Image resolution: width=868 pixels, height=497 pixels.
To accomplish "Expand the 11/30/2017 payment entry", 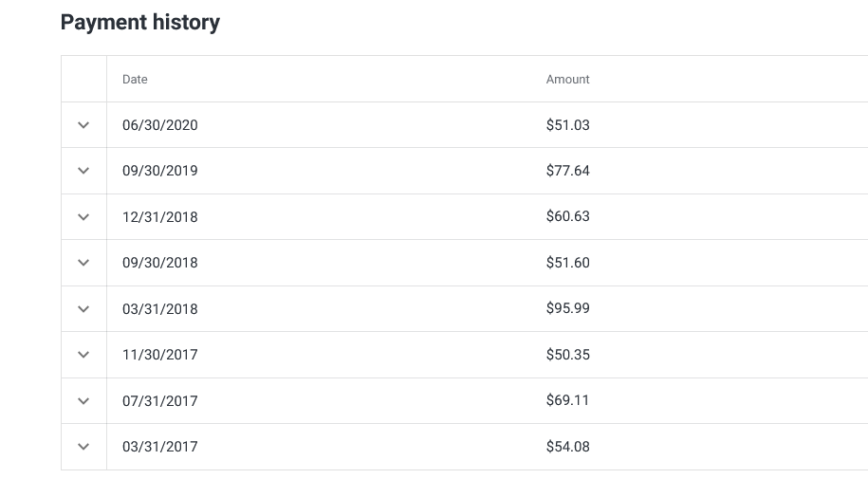I will [x=83, y=355].
